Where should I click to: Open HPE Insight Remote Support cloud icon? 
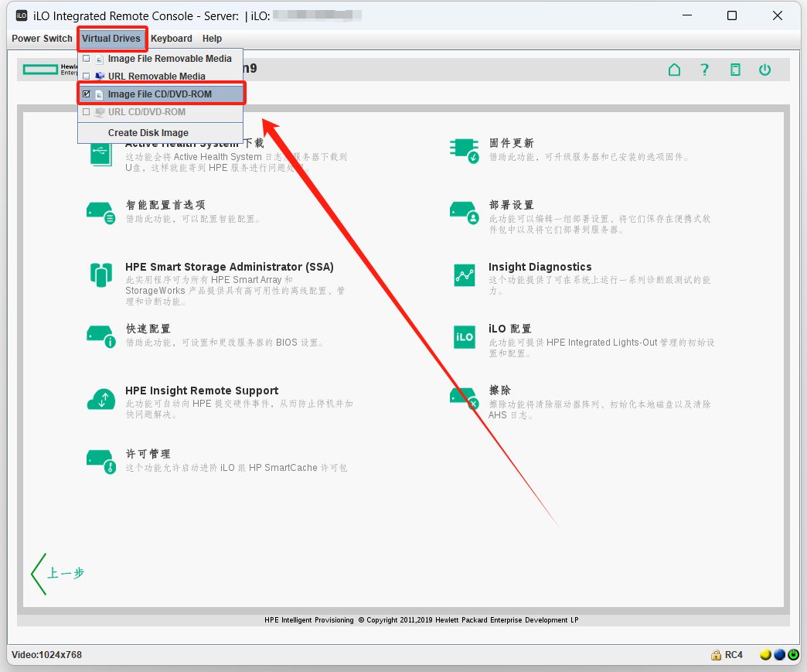(x=101, y=398)
